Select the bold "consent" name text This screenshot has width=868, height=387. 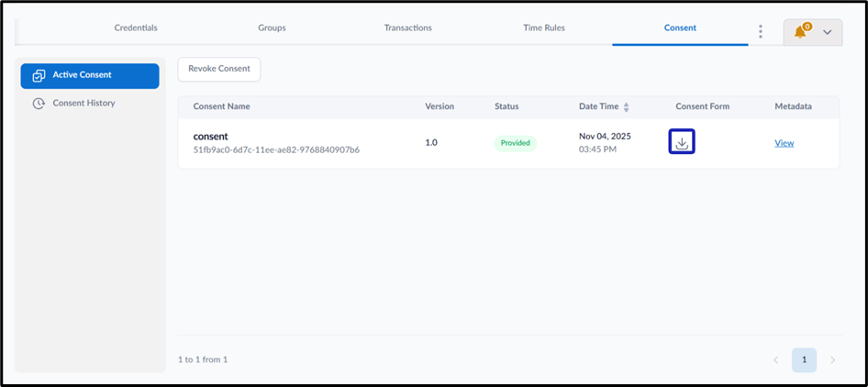point(210,137)
